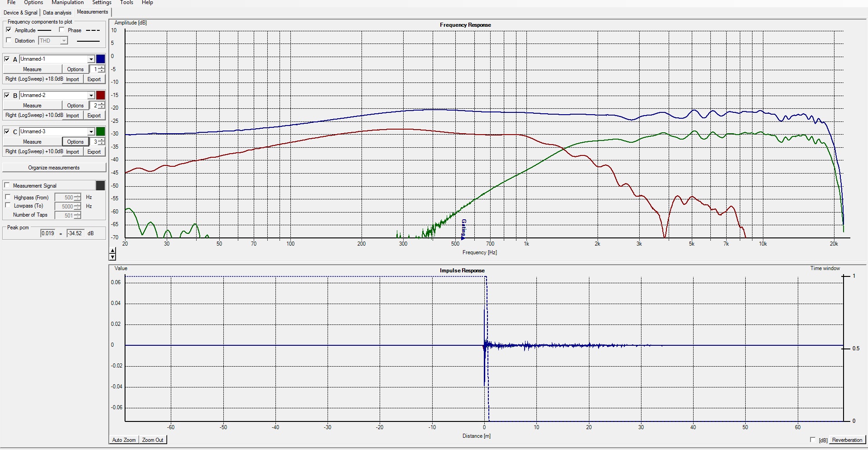868x450 pixels.
Task: Open the Options menu
Action: pyautogui.click(x=34, y=3)
